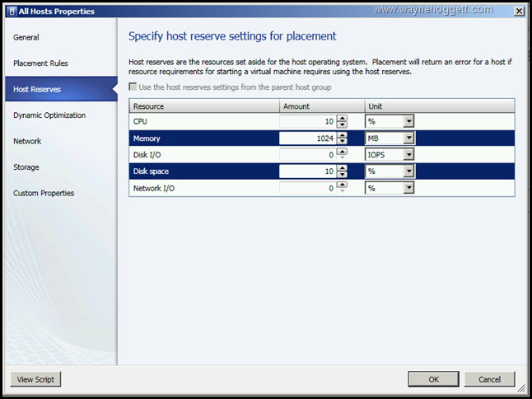Screen dimensions: 532x399
Task: Increase the CPU amount with up arrow
Action: (343, 118)
